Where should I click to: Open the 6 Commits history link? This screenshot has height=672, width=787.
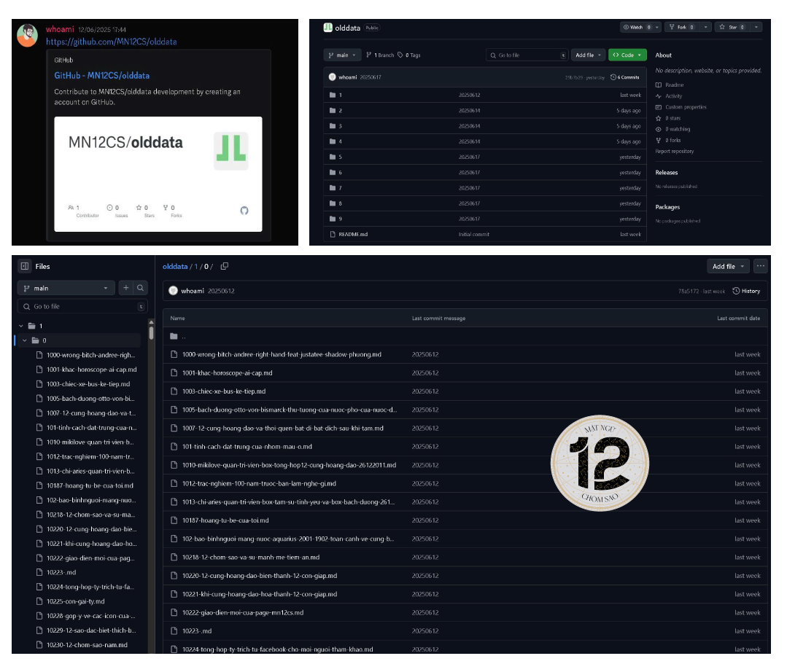625,77
